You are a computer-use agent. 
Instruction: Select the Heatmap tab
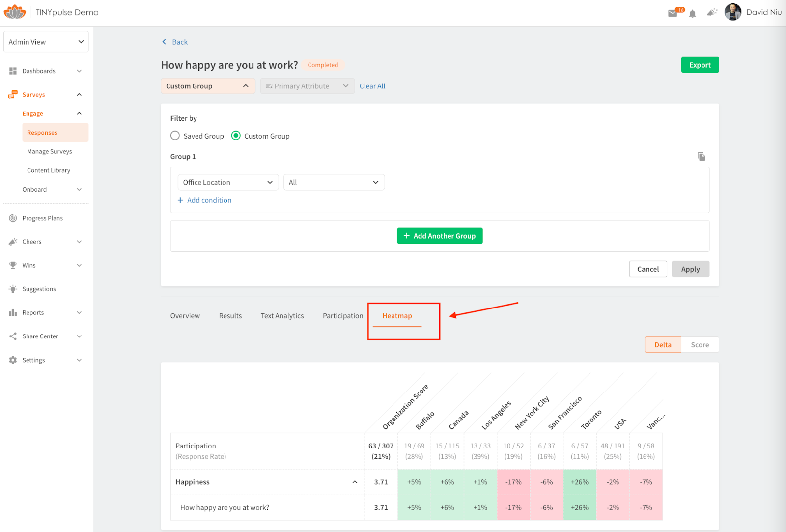397,316
